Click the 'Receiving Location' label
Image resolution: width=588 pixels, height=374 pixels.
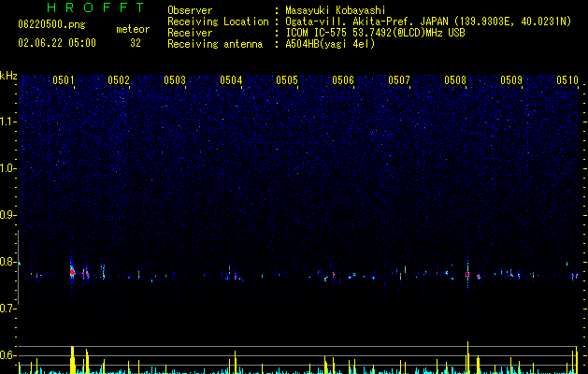[218, 22]
